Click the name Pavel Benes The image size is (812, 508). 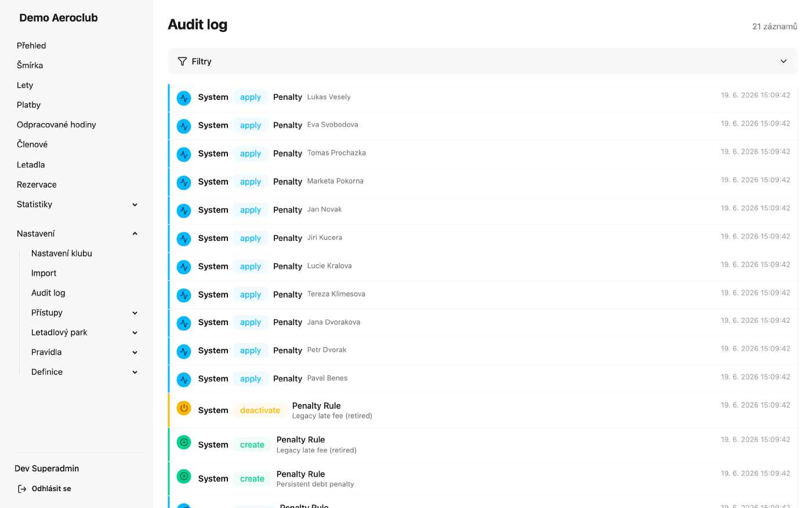327,378
